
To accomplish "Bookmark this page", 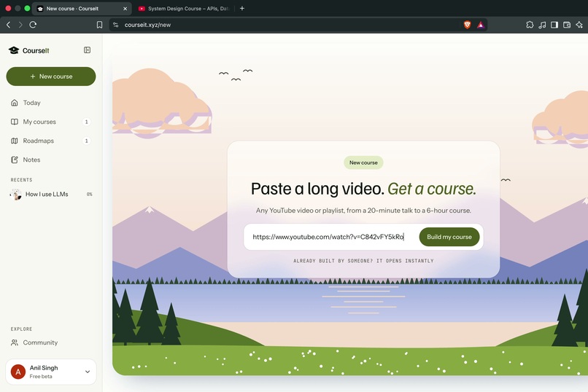I will (99, 25).
